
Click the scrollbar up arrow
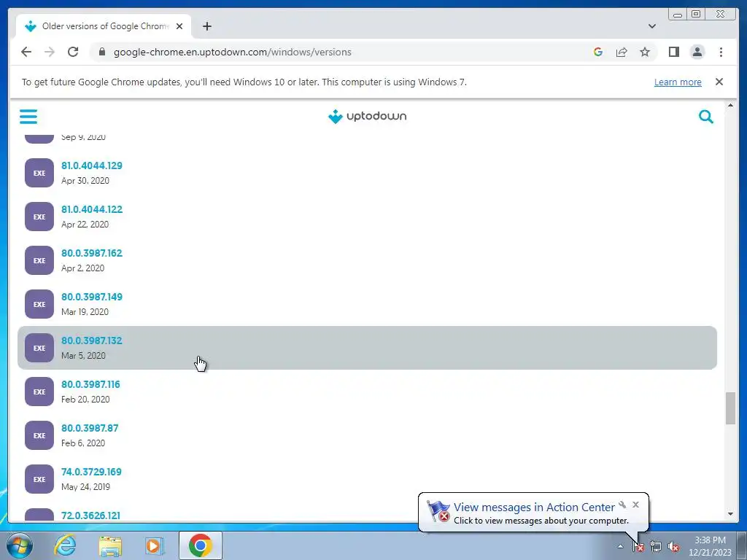click(x=730, y=105)
